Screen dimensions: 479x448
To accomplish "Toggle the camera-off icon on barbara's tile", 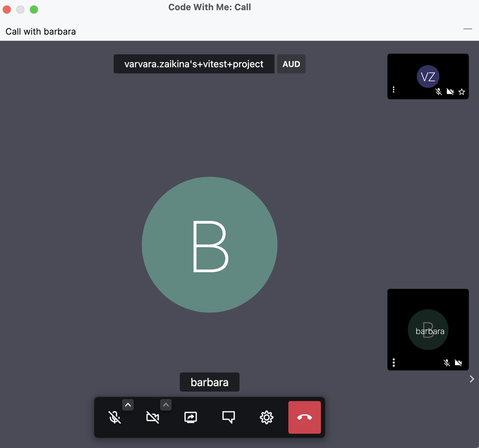I will [x=459, y=363].
